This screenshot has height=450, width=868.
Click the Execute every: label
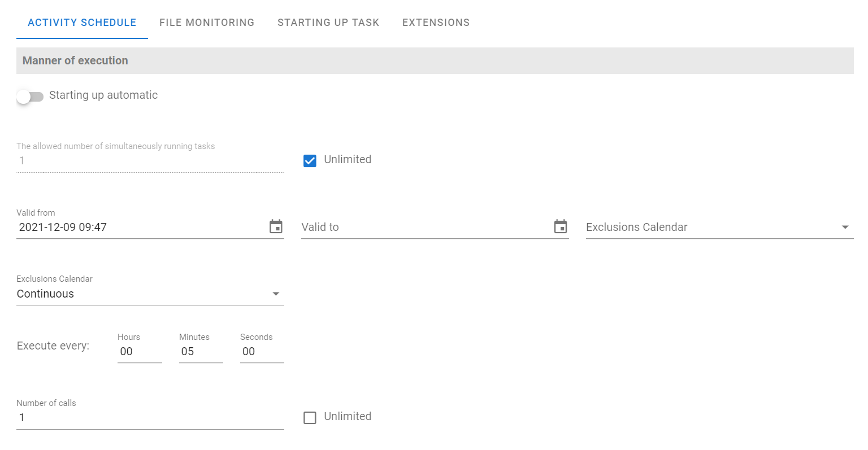(53, 346)
